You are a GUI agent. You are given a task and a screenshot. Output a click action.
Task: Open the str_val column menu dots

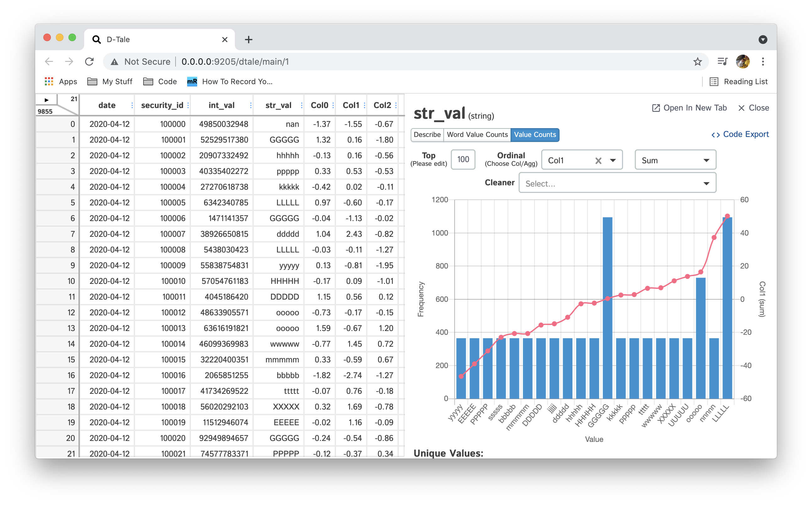[301, 106]
